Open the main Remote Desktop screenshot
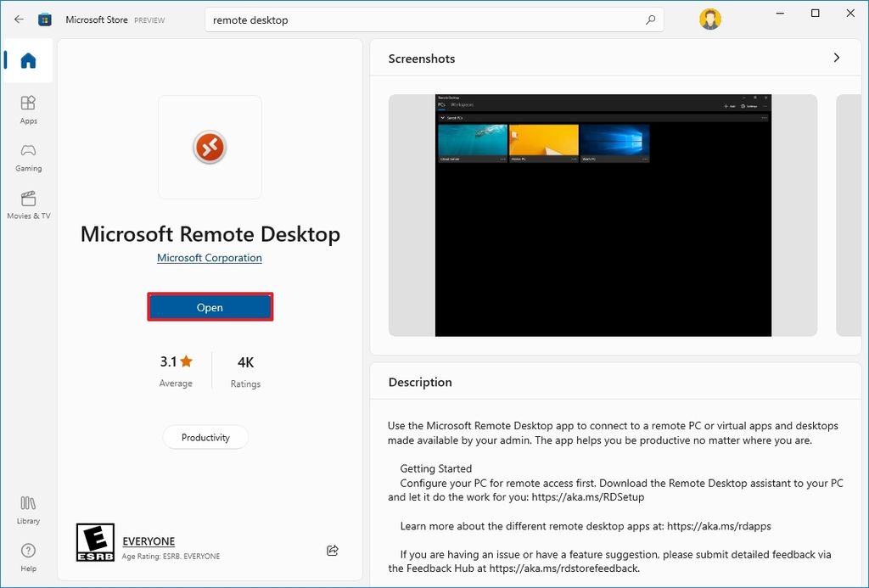869x588 pixels. pyautogui.click(x=603, y=215)
